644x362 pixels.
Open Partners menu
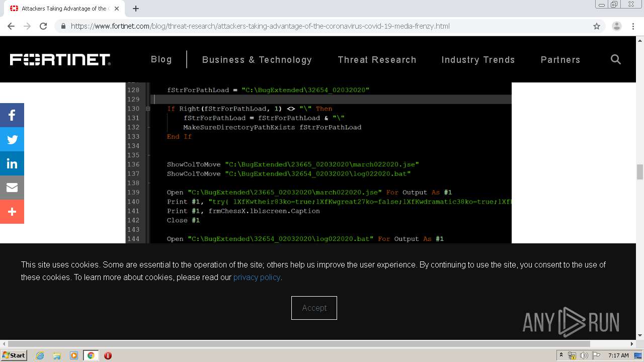560,60
